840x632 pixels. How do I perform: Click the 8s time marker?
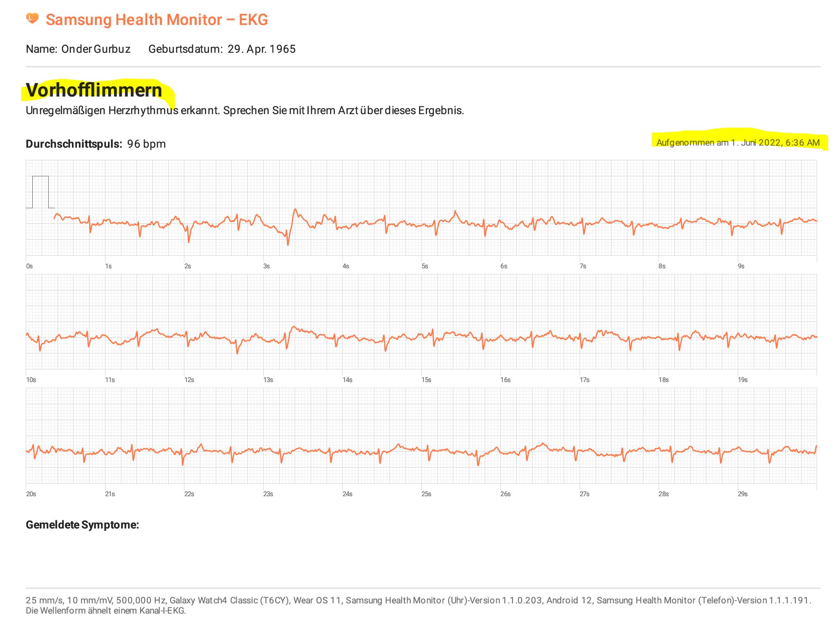point(662,266)
